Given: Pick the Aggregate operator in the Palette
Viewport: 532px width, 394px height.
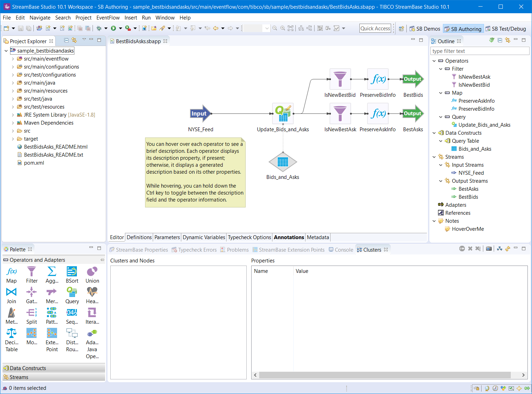Looking at the screenshot, I should pyautogui.click(x=52, y=275).
